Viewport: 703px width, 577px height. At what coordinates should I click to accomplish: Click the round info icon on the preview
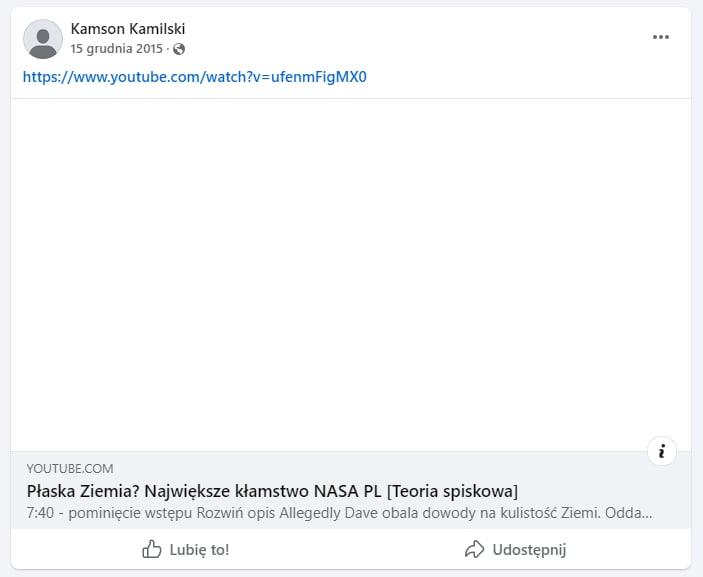point(662,450)
